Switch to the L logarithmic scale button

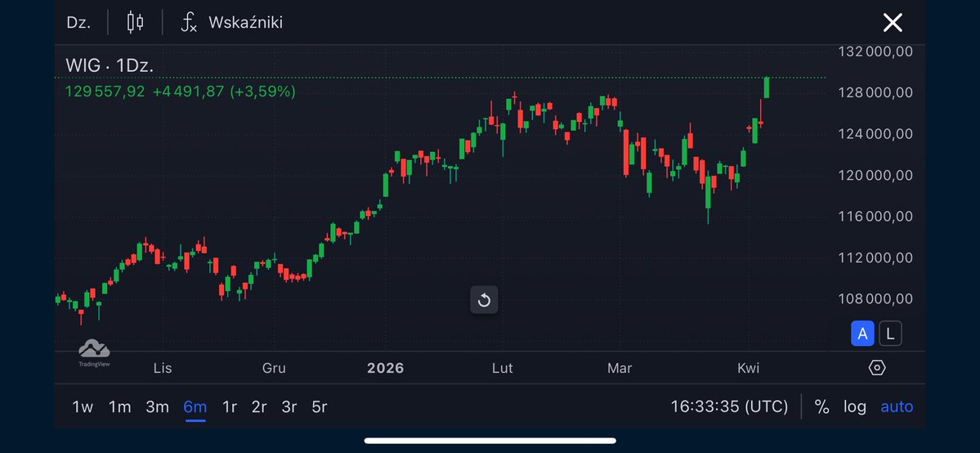click(891, 334)
